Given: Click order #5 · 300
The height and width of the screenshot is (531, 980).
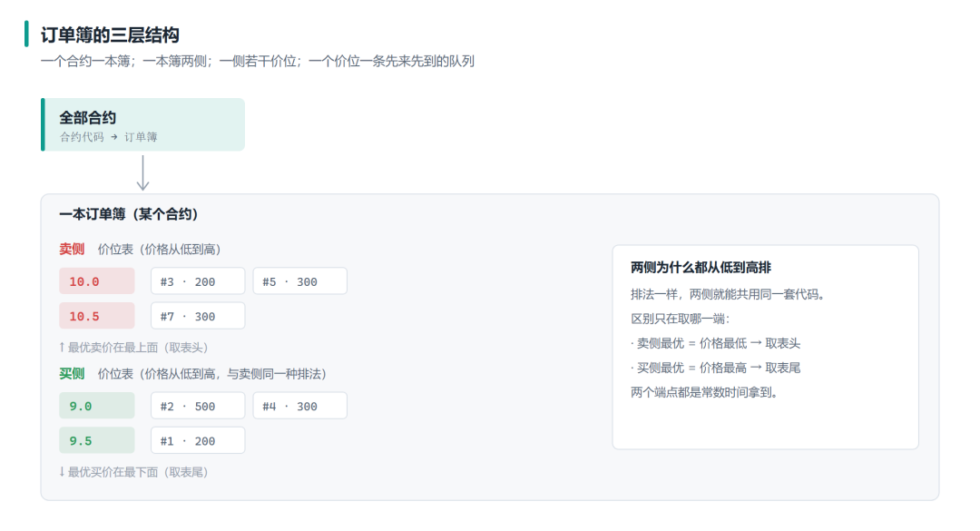Looking at the screenshot, I should click(x=300, y=280).
